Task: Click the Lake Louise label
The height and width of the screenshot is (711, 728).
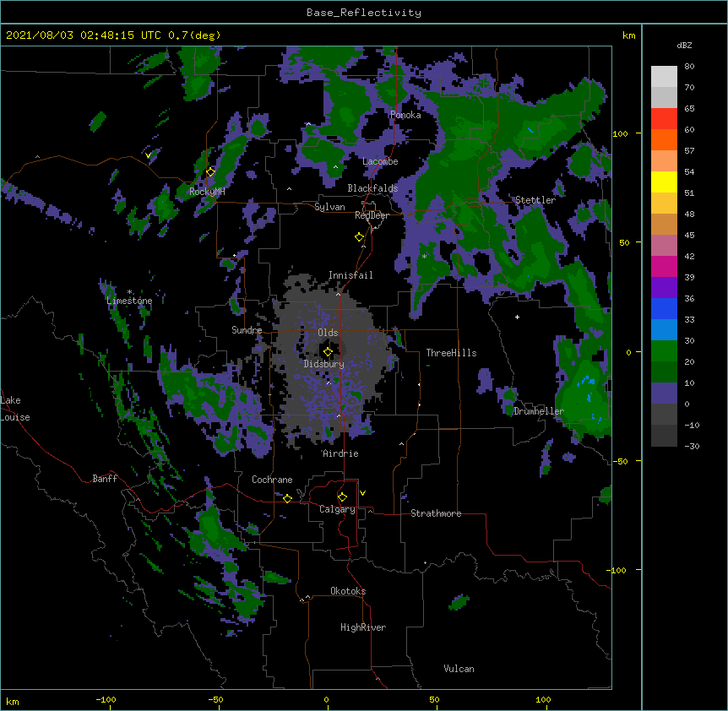Action: (15, 409)
